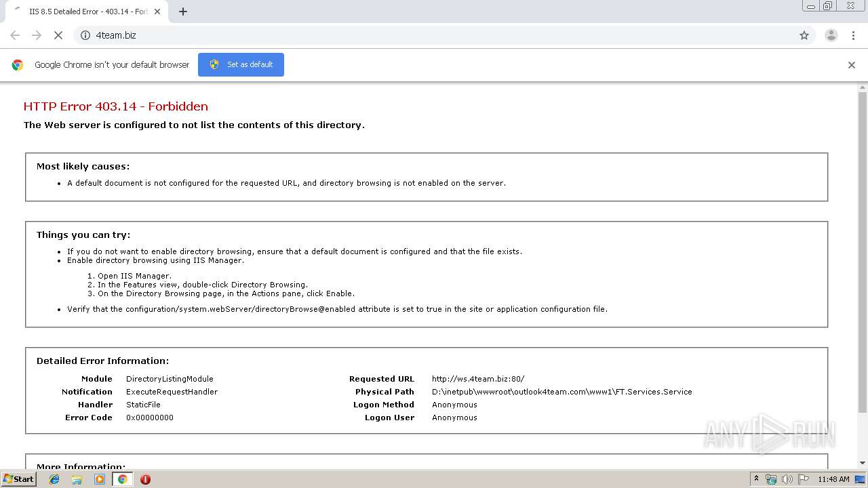Dismiss the default browser info bar
The image size is (868, 488).
tap(852, 65)
